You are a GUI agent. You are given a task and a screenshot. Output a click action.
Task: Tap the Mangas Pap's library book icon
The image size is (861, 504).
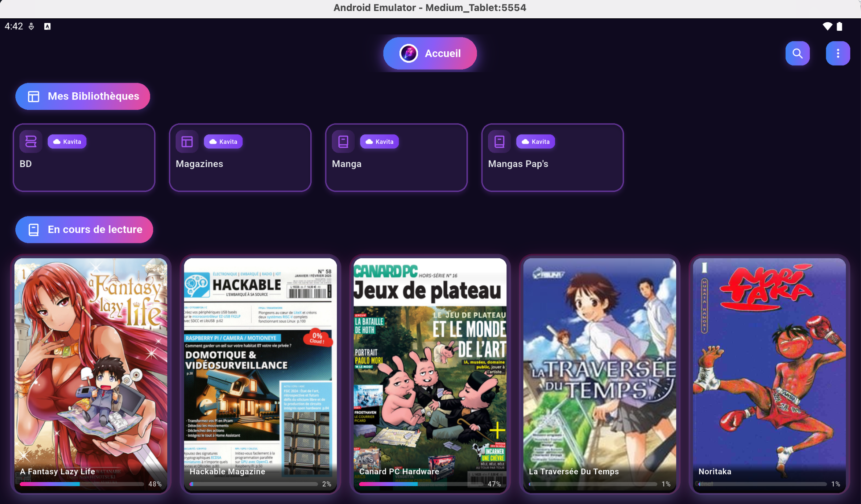[x=499, y=141]
